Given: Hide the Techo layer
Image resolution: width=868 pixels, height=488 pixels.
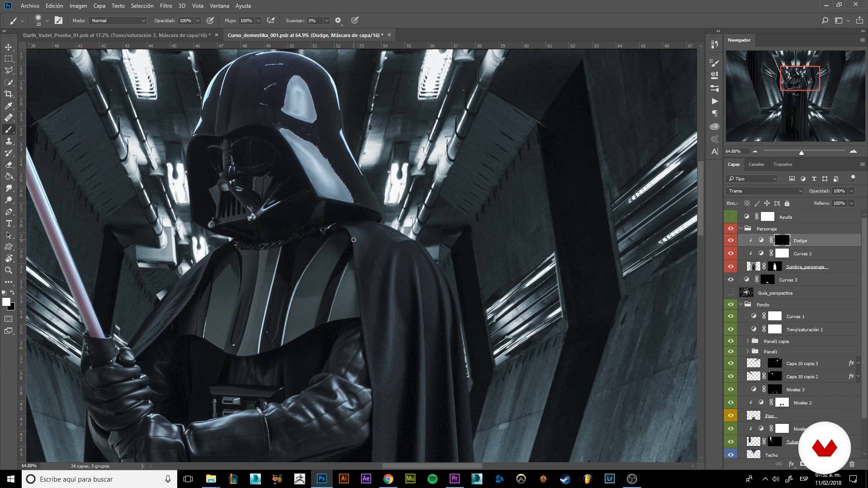Looking at the screenshot, I should [731, 455].
